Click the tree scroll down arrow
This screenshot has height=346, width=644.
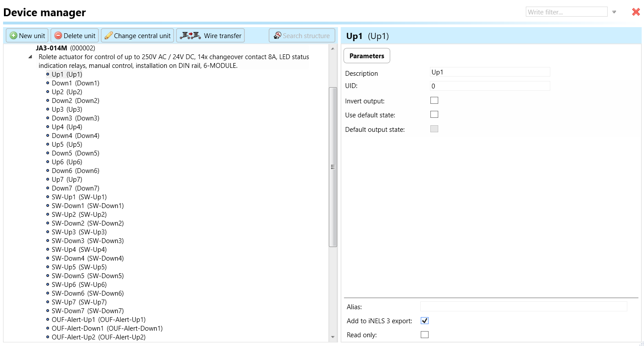pyautogui.click(x=333, y=337)
